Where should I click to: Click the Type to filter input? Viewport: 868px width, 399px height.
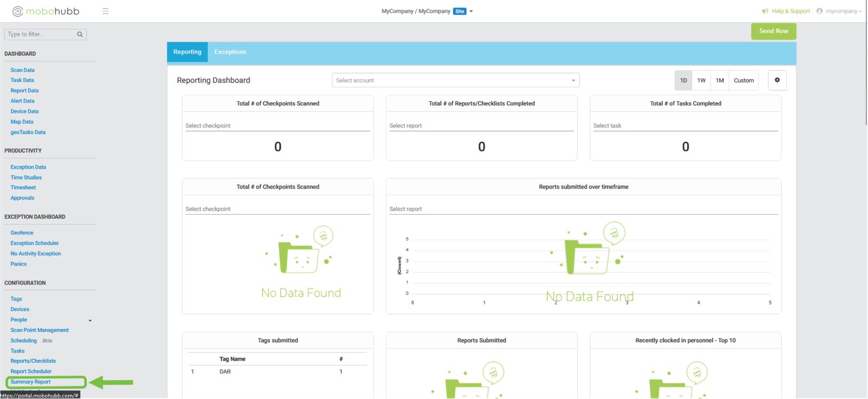pyautogui.click(x=41, y=35)
